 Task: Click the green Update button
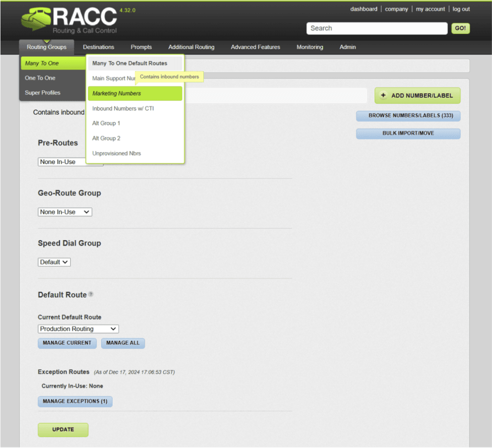tap(63, 430)
